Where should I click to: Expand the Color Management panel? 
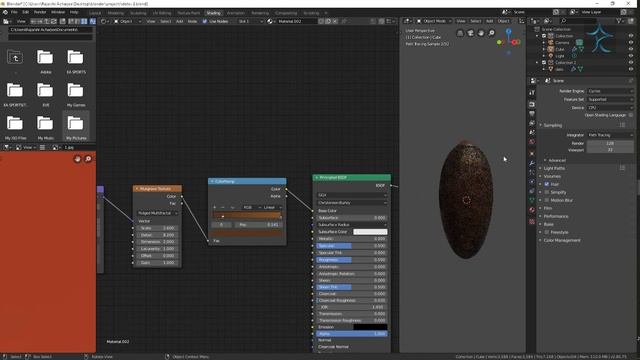pyautogui.click(x=561, y=240)
